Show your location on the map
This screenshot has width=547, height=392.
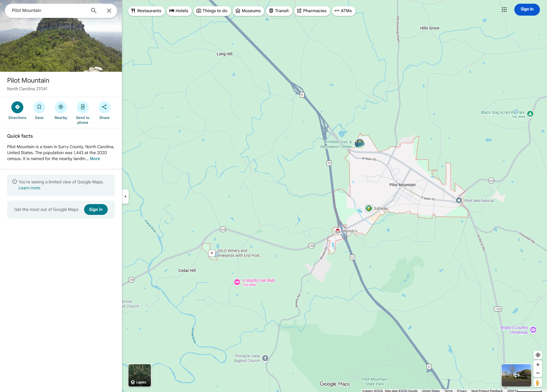pos(538,355)
